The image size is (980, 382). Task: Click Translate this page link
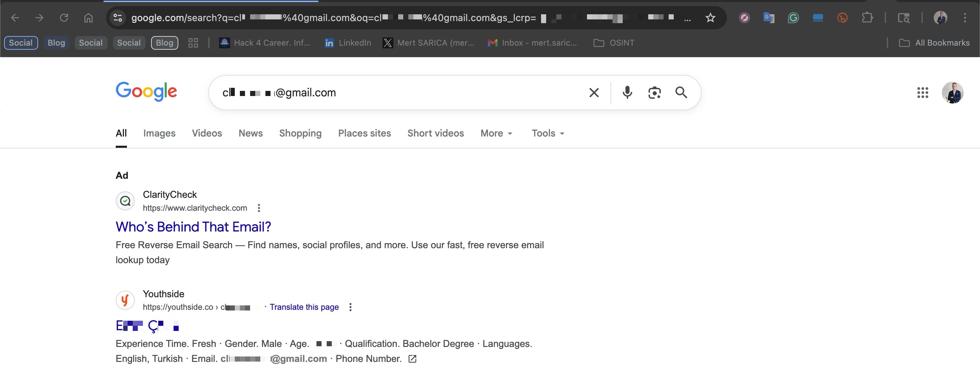pos(304,307)
